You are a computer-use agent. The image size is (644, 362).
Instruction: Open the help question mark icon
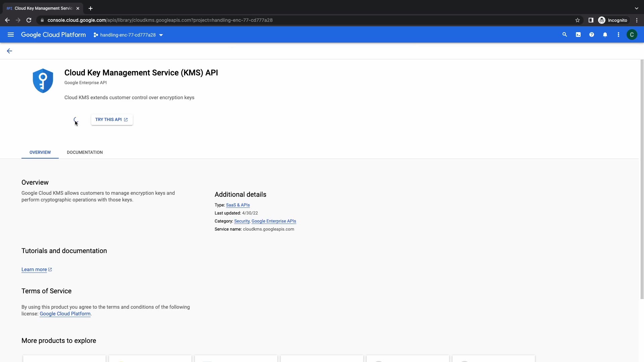point(592,35)
